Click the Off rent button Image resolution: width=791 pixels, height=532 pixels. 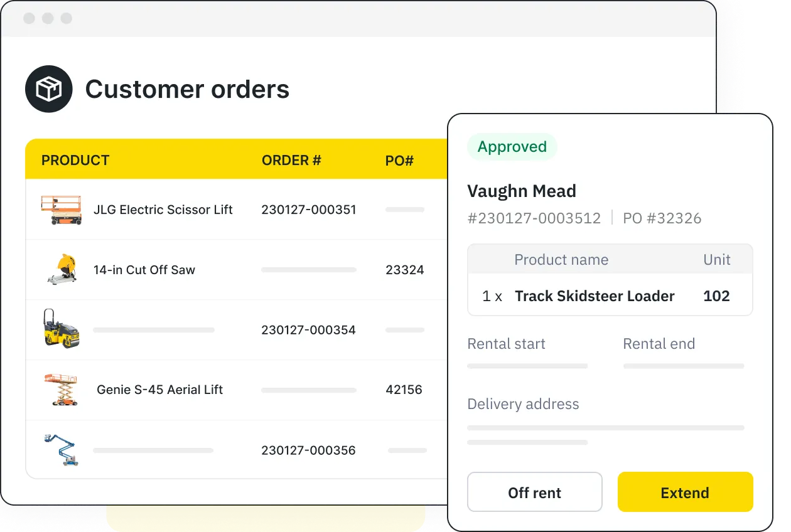tap(534, 492)
